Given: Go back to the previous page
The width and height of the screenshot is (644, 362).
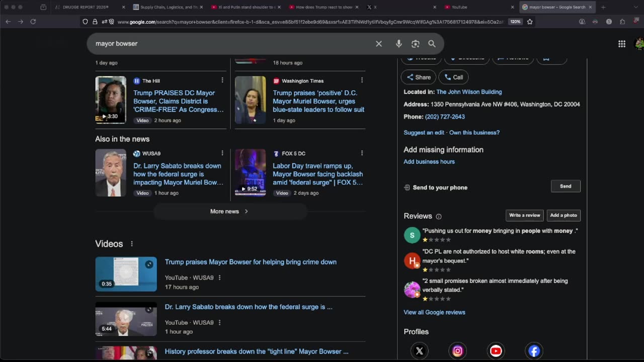Looking at the screenshot, I should 8,22.
